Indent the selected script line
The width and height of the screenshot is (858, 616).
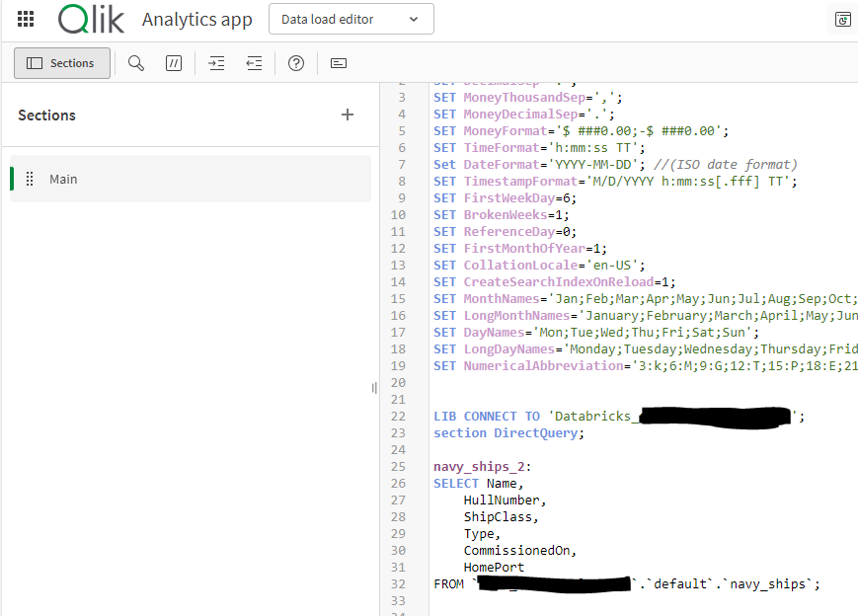pyautogui.click(x=216, y=62)
